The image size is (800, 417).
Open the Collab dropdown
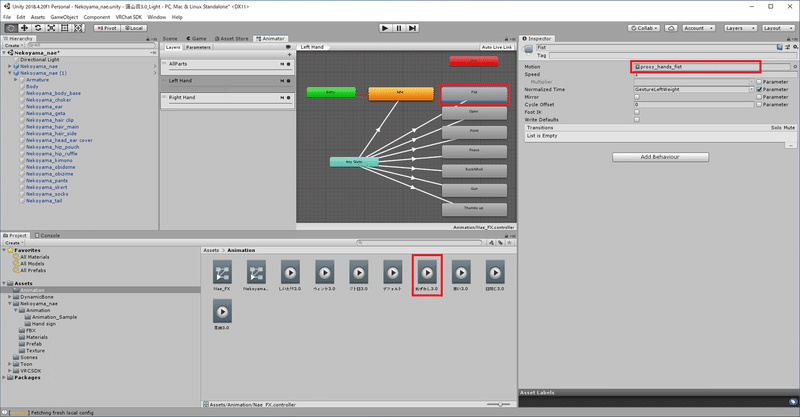644,28
